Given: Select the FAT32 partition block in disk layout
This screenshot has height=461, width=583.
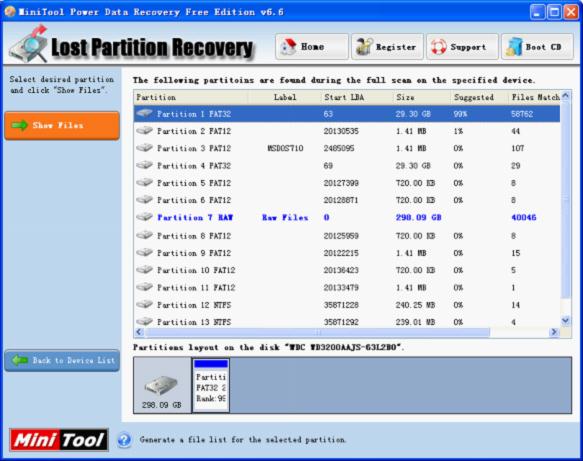Looking at the screenshot, I should (x=211, y=385).
